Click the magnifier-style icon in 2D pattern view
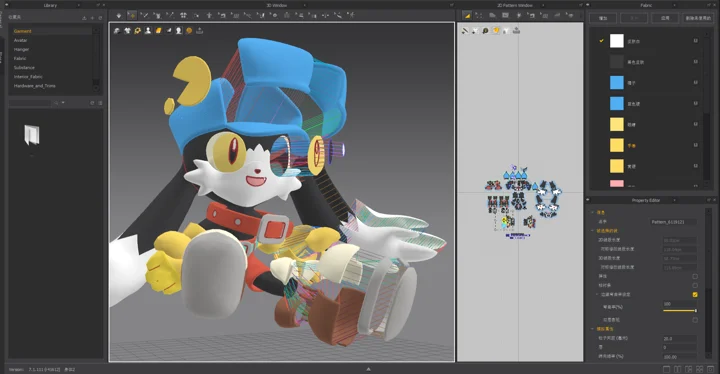This screenshot has width=720, height=374. click(485, 31)
